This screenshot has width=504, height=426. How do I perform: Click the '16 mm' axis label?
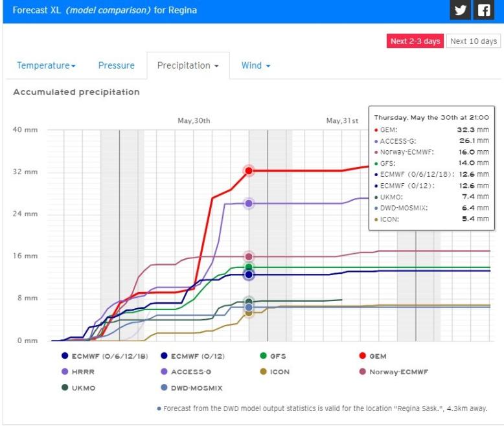(x=25, y=256)
